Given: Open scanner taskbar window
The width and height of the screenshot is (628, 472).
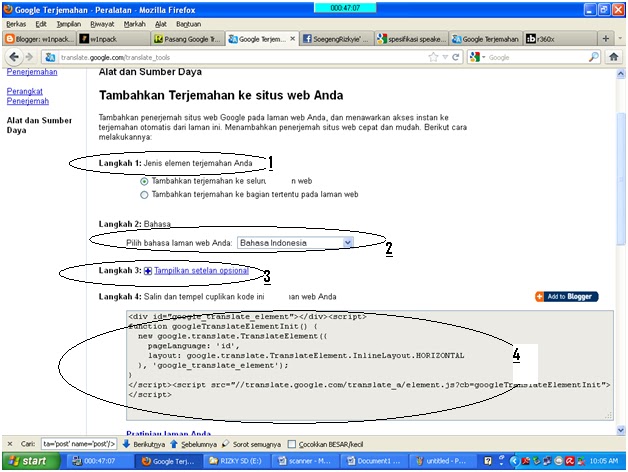Looking at the screenshot, I should tap(304, 461).
